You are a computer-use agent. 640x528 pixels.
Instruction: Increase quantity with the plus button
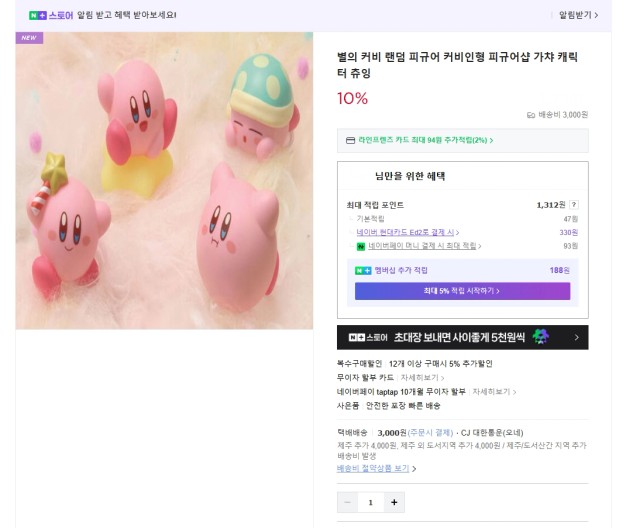394,502
